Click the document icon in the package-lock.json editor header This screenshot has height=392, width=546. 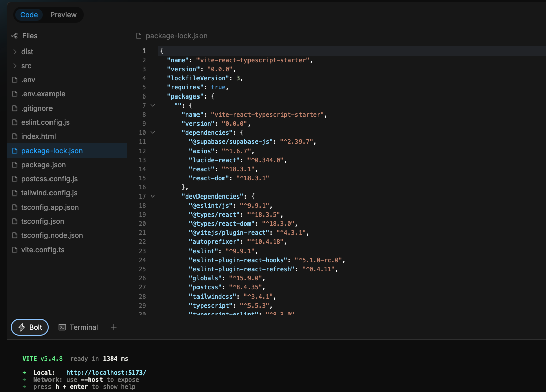pyautogui.click(x=139, y=36)
